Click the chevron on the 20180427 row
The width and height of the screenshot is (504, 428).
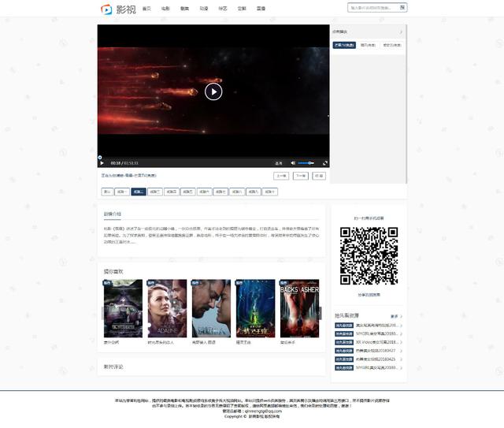[x=401, y=351]
